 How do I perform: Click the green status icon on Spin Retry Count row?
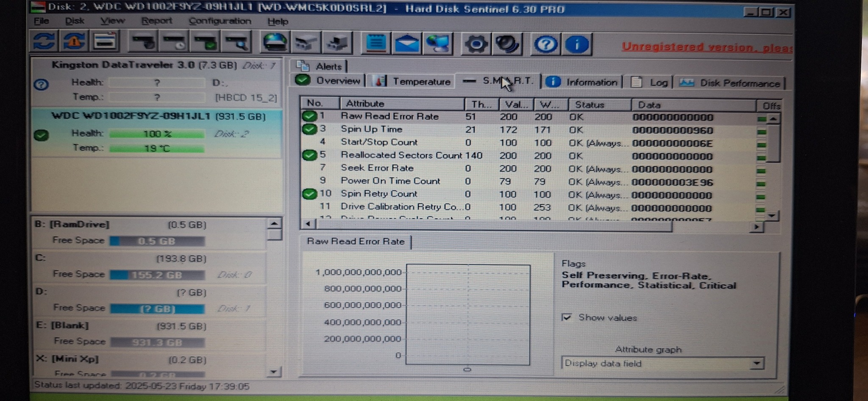pyautogui.click(x=309, y=194)
